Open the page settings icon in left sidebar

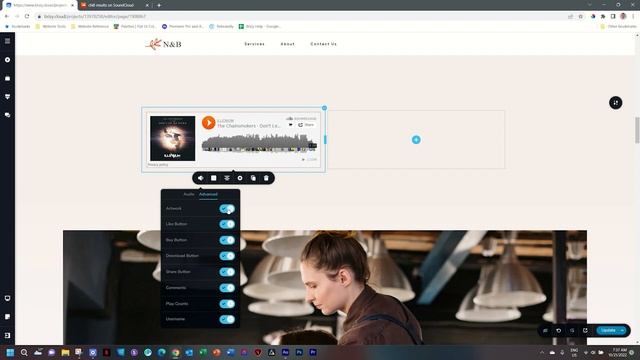pos(7,317)
